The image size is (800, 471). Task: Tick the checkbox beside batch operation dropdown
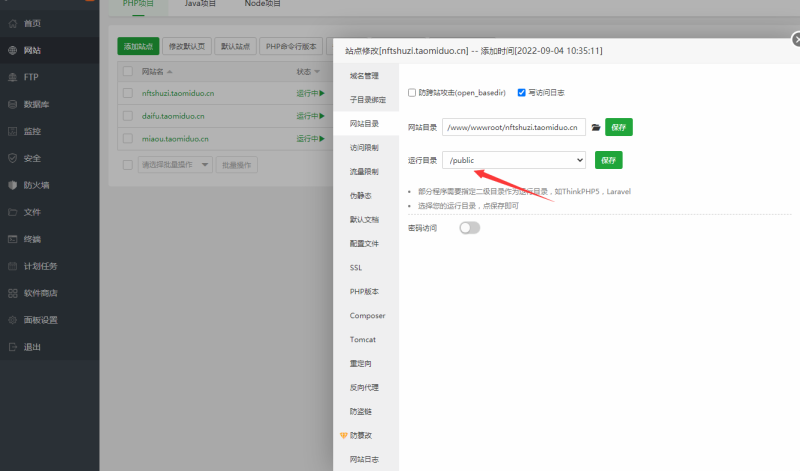pos(128,165)
